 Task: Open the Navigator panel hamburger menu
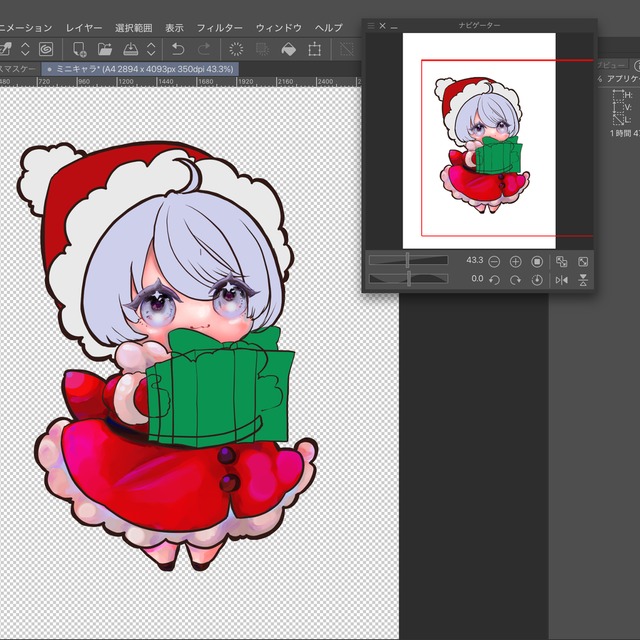point(370,25)
